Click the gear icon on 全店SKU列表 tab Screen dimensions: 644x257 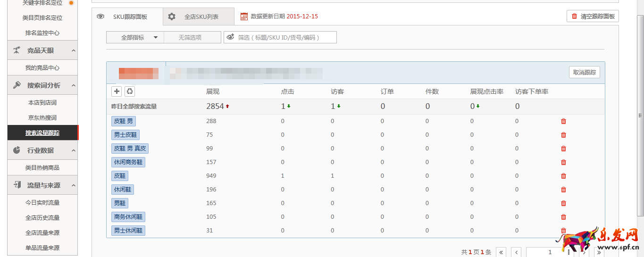(172, 17)
